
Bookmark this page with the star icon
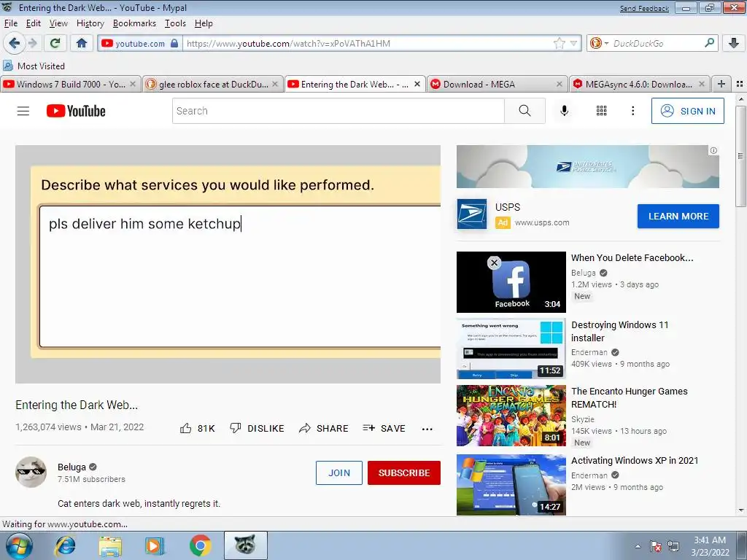pyautogui.click(x=560, y=43)
